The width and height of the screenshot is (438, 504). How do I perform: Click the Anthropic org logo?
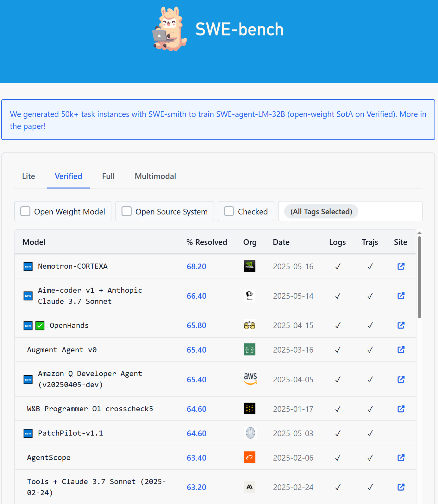click(249, 487)
